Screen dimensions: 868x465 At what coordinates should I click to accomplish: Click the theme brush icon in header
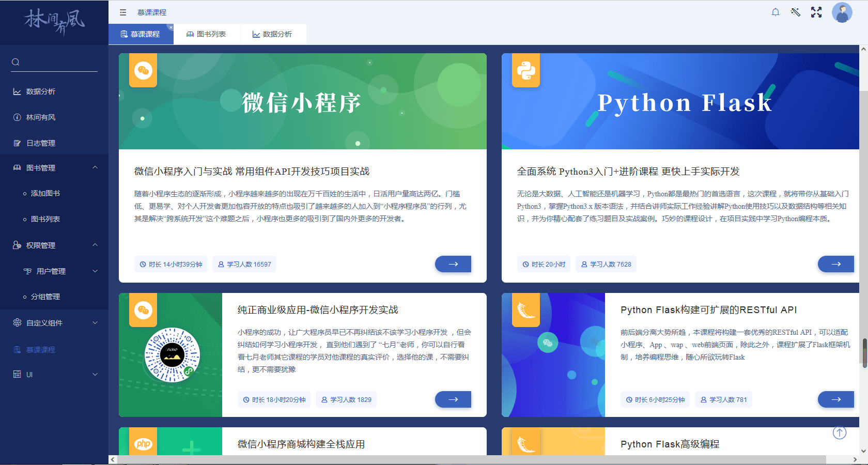(796, 12)
